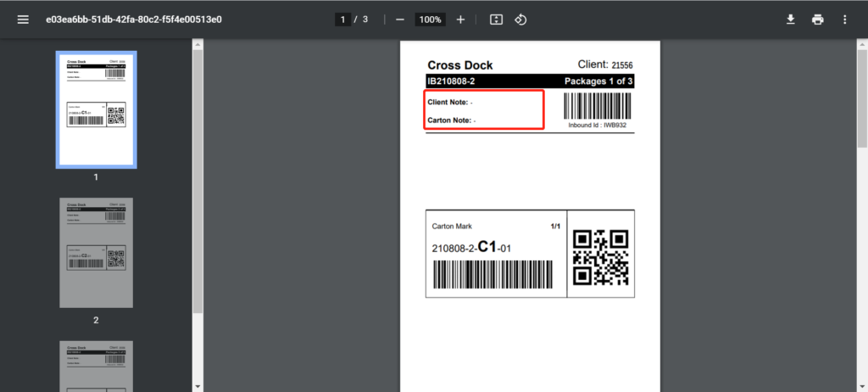
Task: Print the PDF document
Action: pyautogui.click(x=817, y=19)
